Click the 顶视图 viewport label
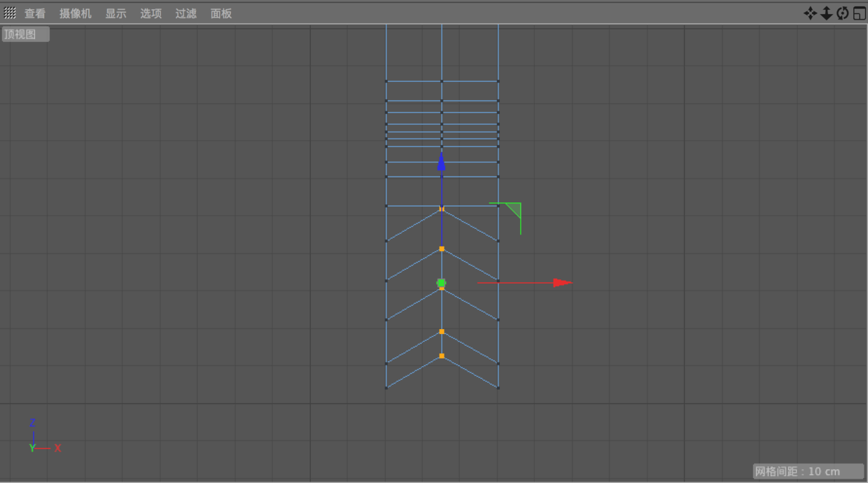 [25, 34]
